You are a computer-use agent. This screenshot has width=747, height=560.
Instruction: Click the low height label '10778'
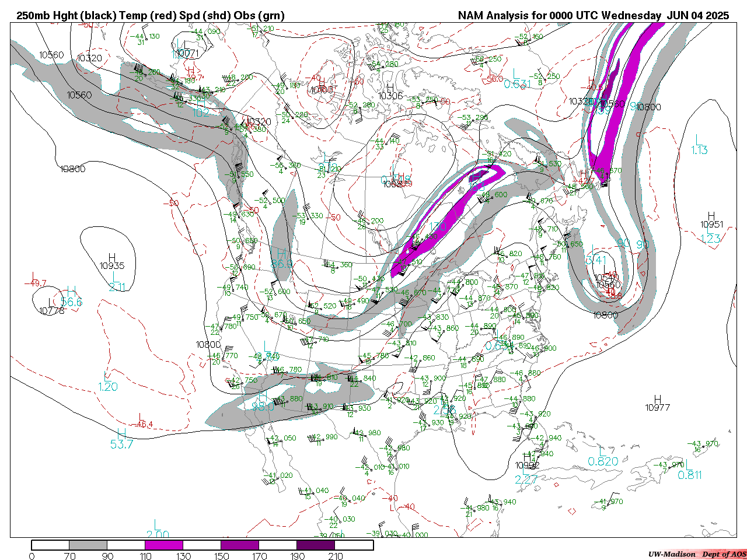(x=52, y=311)
